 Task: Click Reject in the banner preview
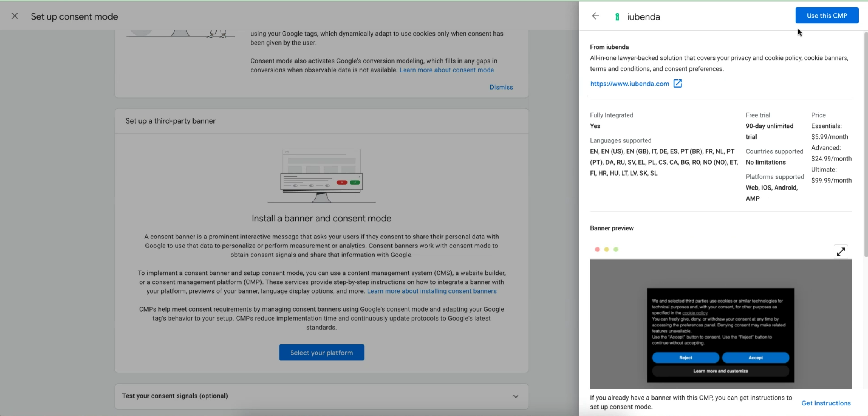tap(685, 357)
